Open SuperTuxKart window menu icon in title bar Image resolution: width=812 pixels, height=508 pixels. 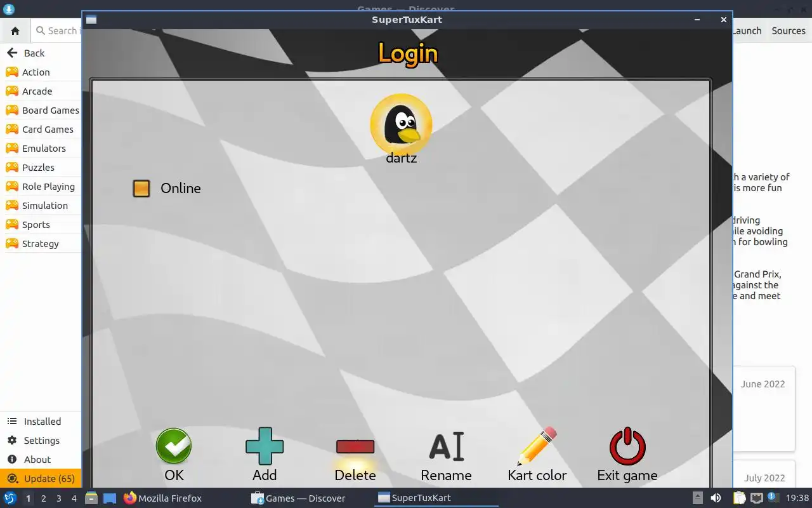click(x=91, y=20)
